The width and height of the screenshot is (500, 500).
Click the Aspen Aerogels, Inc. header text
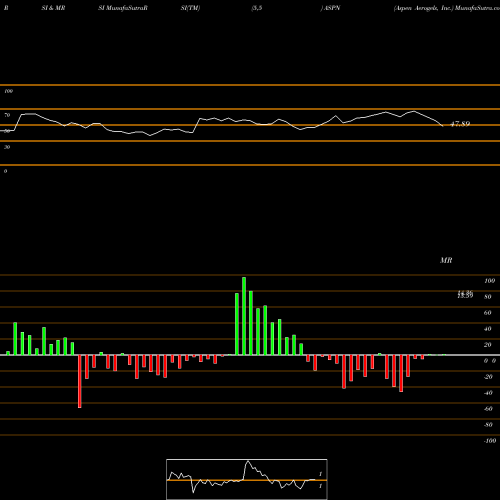423,8
